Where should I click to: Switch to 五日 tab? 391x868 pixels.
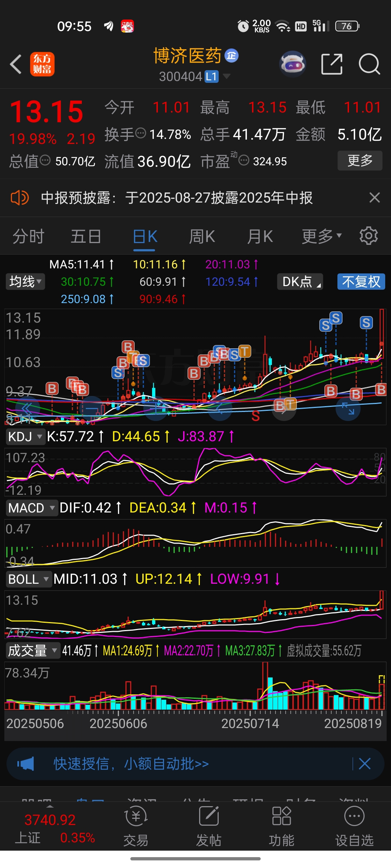(x=86, y=237)
